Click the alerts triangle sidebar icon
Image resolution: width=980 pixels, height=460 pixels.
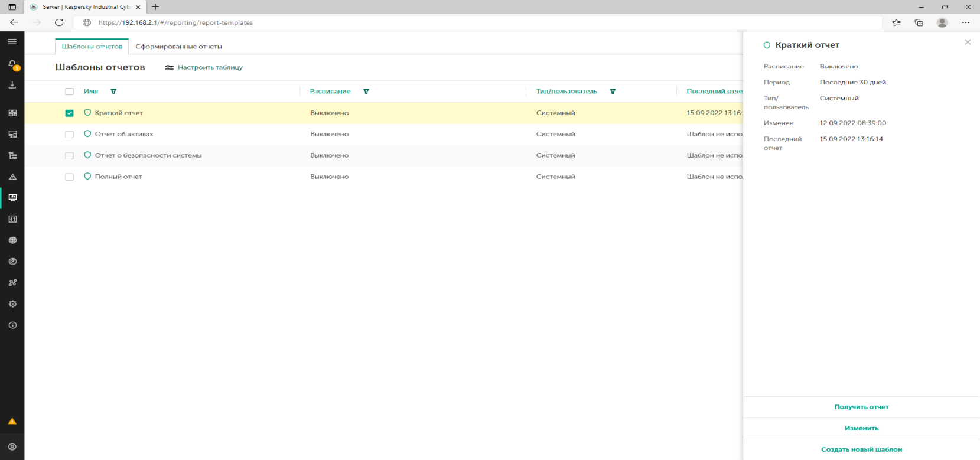coord(12,177)
